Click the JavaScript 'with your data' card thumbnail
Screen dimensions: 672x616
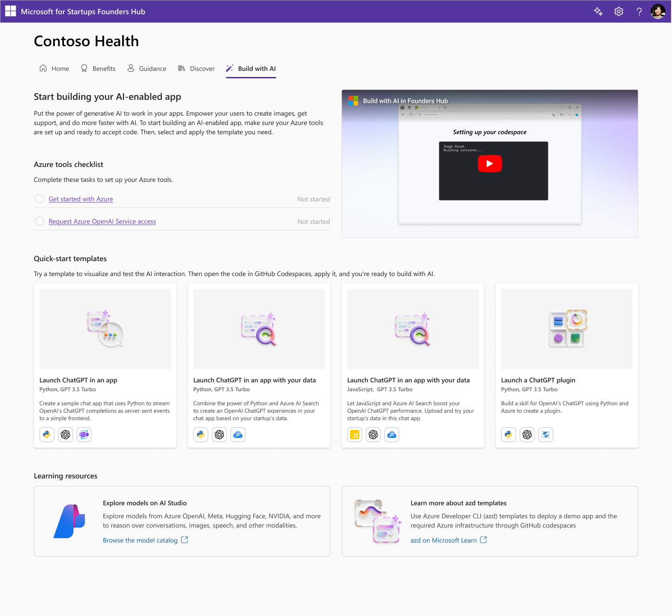tap(413, 329)
